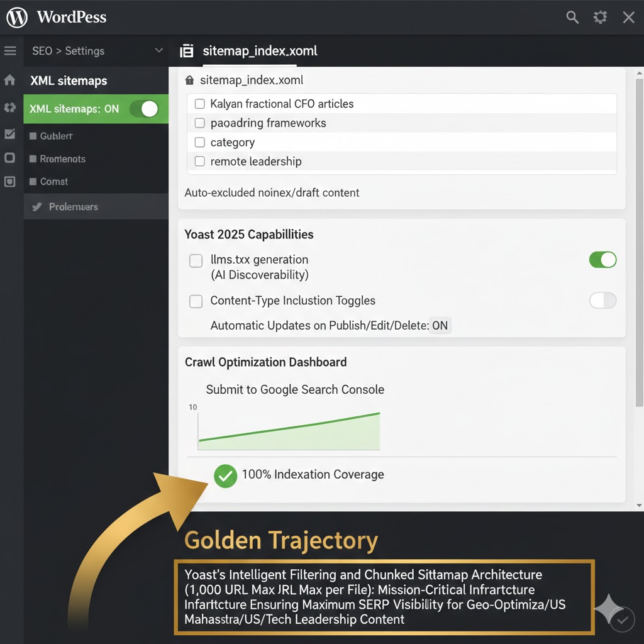Viewport: 644px width, 644px height.
Task: Click the 'Yoast 2025 Capabillities' heading
Action: tap(249, 235)
